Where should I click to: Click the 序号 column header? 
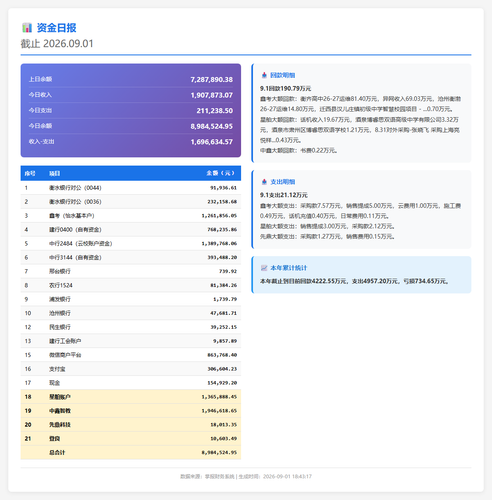coord(30,173)
